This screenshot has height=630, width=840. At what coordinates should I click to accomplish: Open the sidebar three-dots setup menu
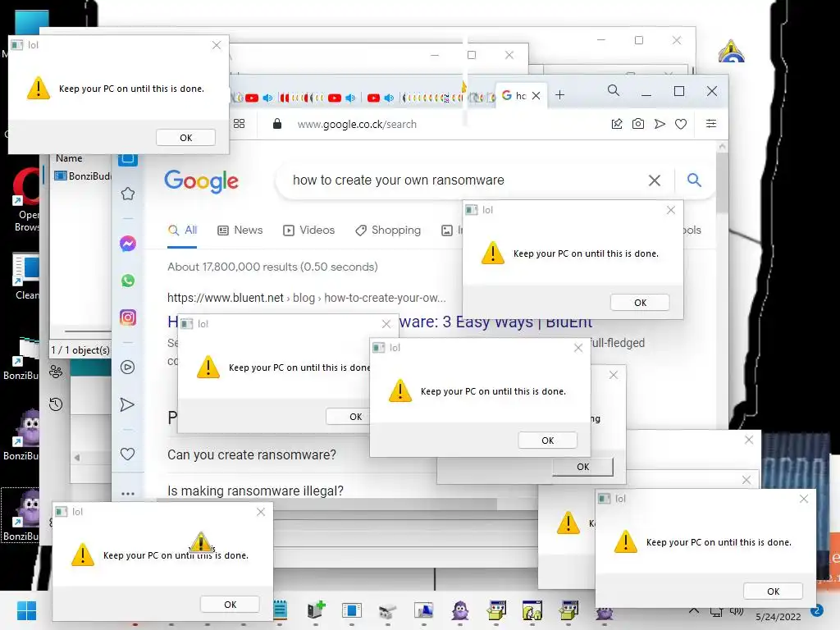click(127, 493)
